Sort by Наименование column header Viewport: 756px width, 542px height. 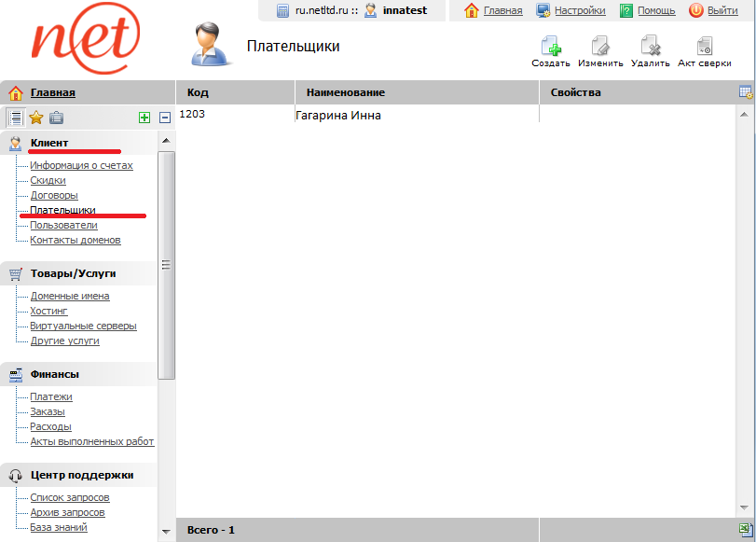345,92
